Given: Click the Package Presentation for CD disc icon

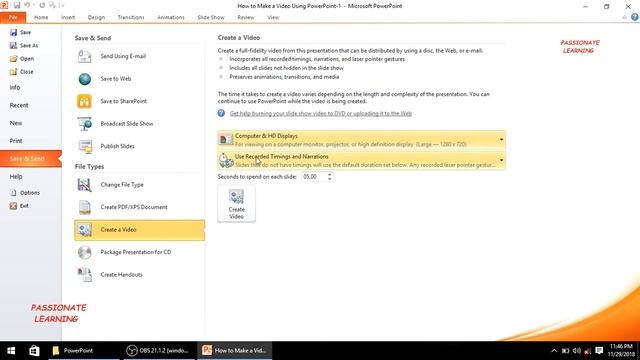Looking at the screenshot, I should click(84, 252).
